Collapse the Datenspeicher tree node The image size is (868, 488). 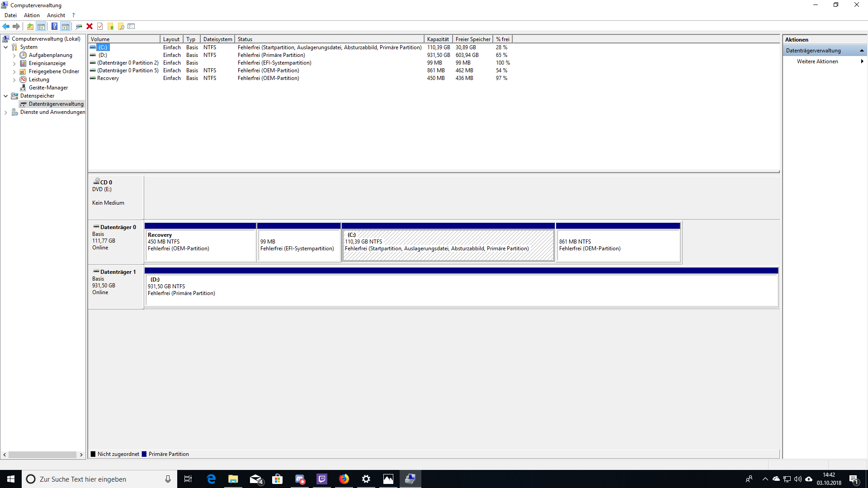click(5, 96)
